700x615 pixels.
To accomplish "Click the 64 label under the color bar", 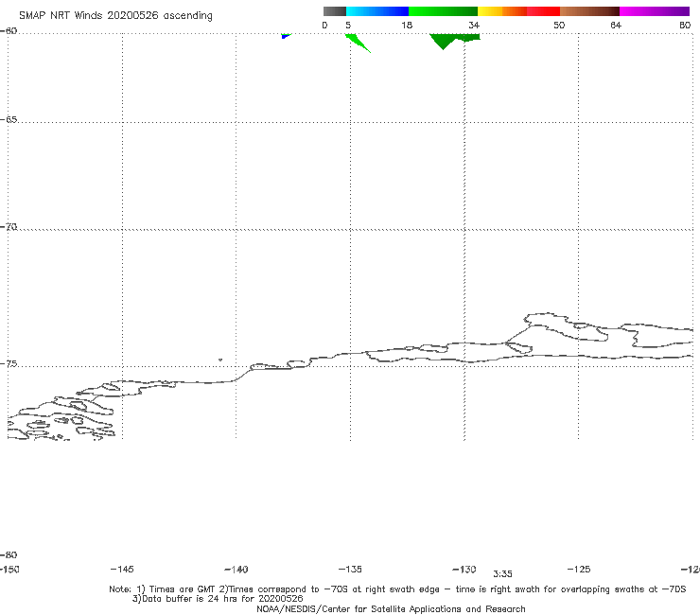I will click(616, 26).
